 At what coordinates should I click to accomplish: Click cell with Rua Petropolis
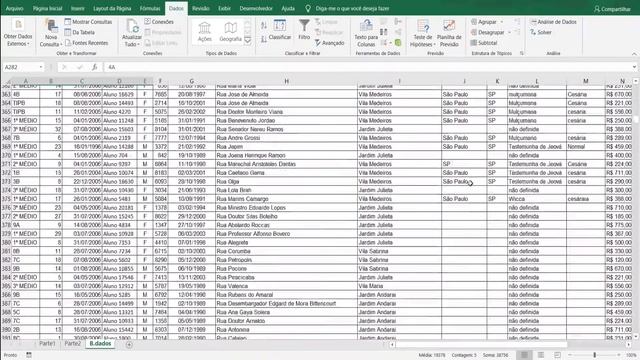coord(287,260)
